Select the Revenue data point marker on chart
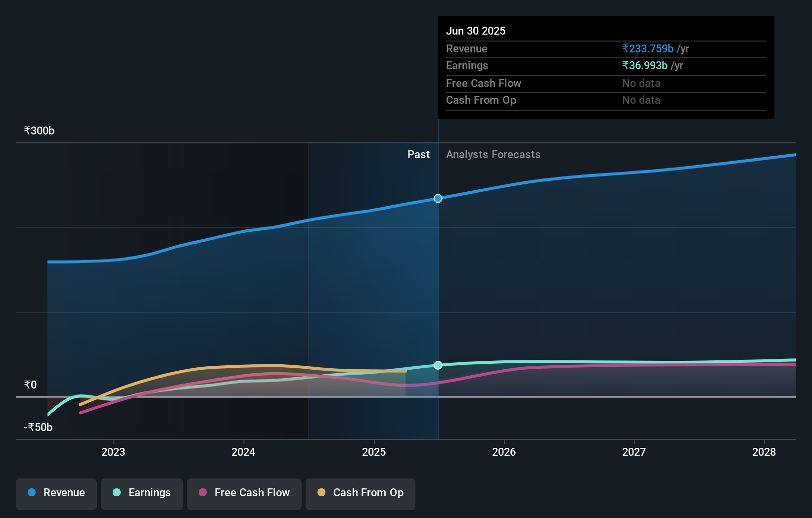This screenshot has width=812, height=518. pos(437,198)
